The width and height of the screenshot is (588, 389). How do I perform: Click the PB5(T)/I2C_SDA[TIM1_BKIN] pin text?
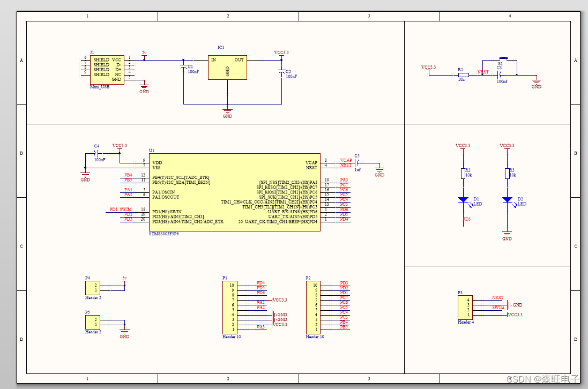[181, 182]
